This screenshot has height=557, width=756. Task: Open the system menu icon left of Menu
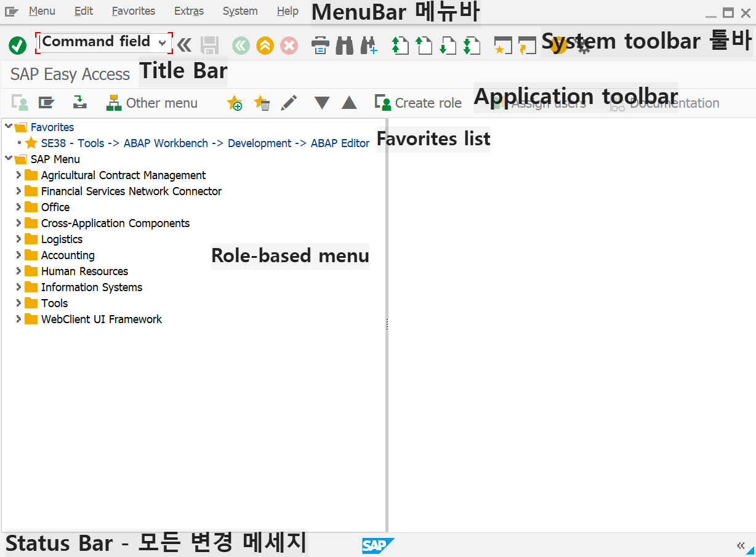tap(11, 12)
